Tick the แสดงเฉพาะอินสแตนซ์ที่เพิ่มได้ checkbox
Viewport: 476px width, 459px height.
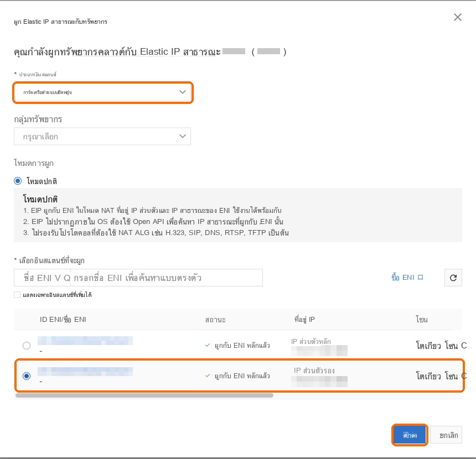17,295
